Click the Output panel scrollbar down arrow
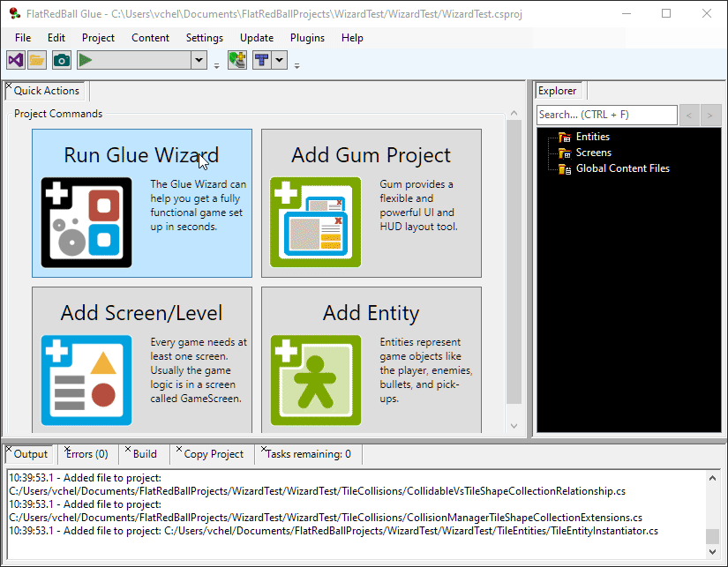This screenshot has height=567, width=728. pyautogui.click(x=713, y=552)
